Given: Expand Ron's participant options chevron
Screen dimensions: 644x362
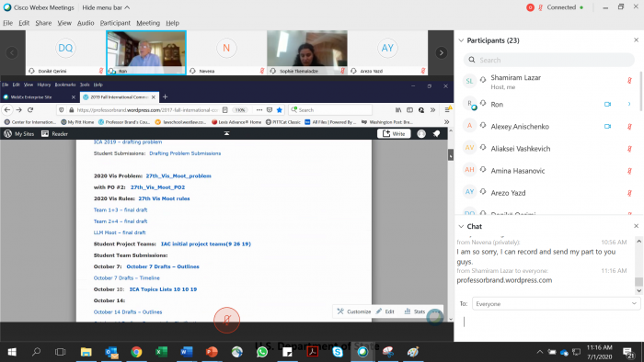Looking at the screenshot, I should pos(629,104).
